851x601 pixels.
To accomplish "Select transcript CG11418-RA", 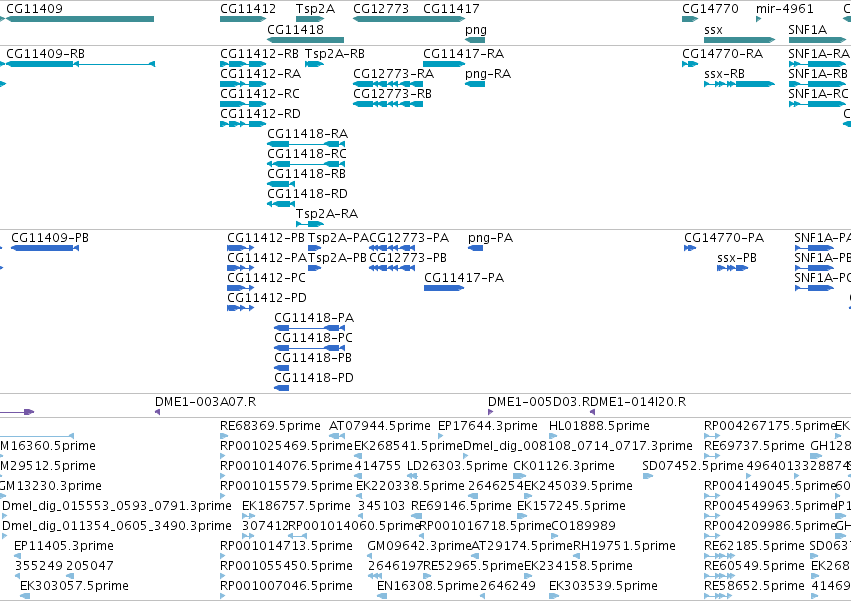I will (308, 134).
